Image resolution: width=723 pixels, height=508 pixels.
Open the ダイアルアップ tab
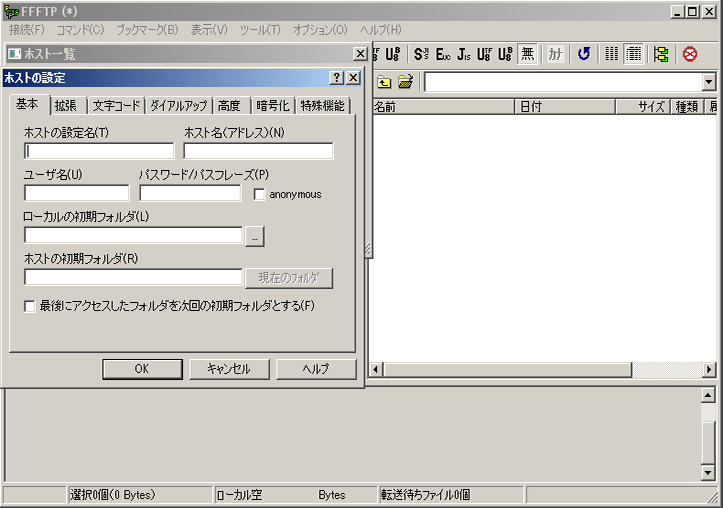179,106
